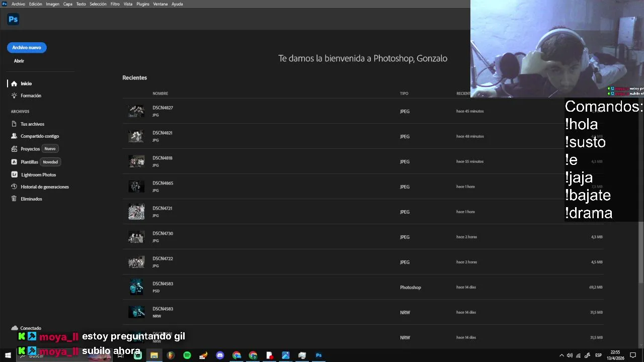Click JPEG type in DSCN4827 row
This screenshot has height=362, width=644.
point(405,112)
